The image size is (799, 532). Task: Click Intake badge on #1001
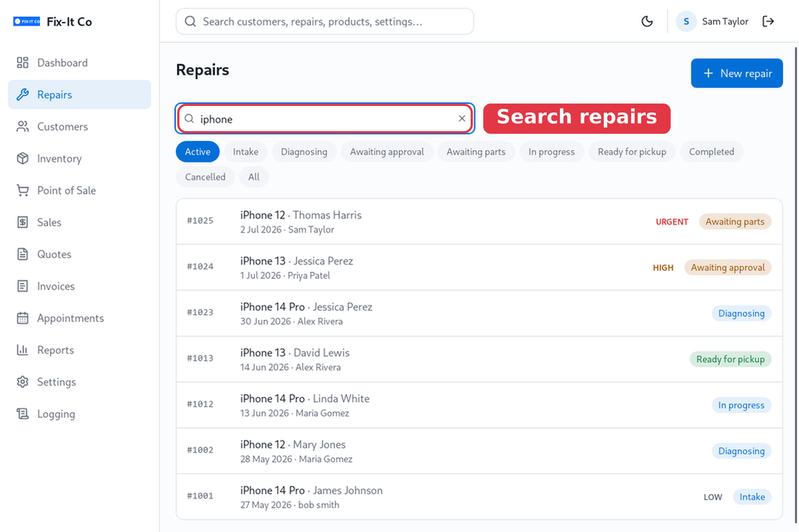[x=752, y=496]
